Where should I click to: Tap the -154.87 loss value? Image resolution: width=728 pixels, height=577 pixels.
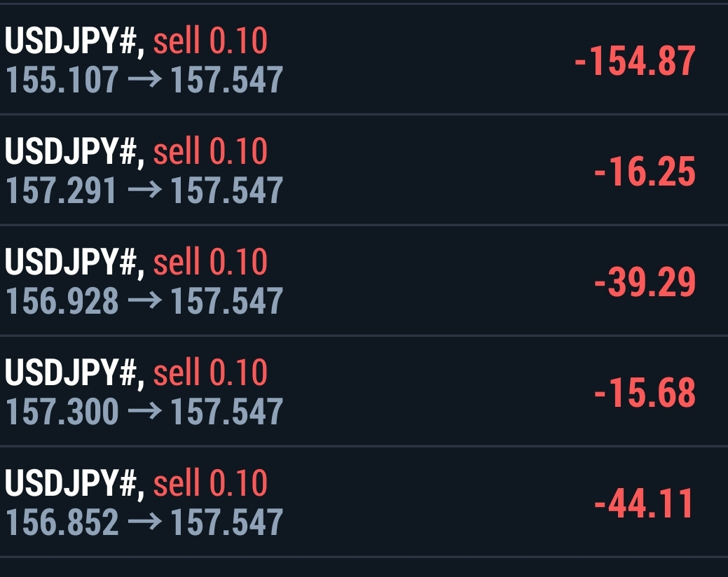(635, 62)
